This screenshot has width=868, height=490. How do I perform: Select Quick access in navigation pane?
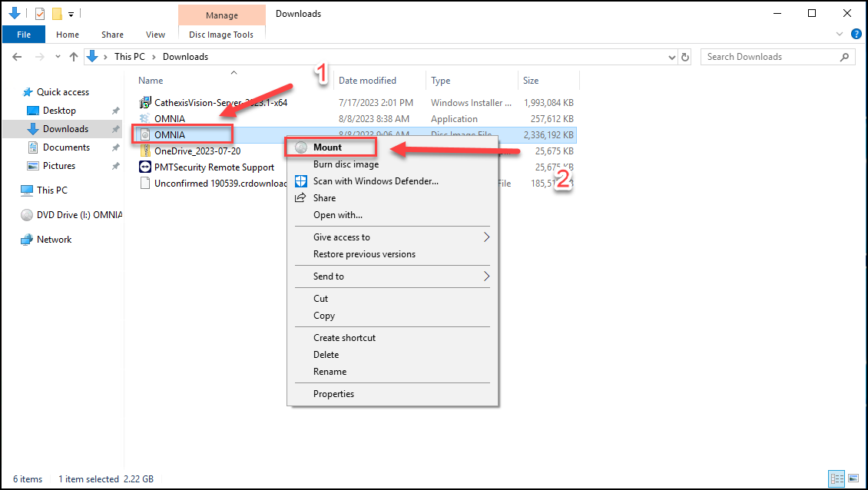coord(62,92)
